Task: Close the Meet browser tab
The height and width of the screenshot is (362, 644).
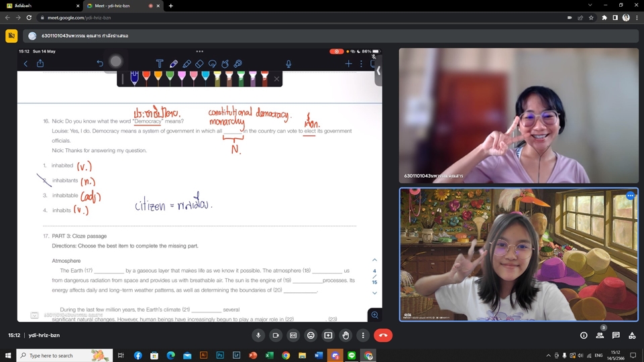Action: point(158,6)
